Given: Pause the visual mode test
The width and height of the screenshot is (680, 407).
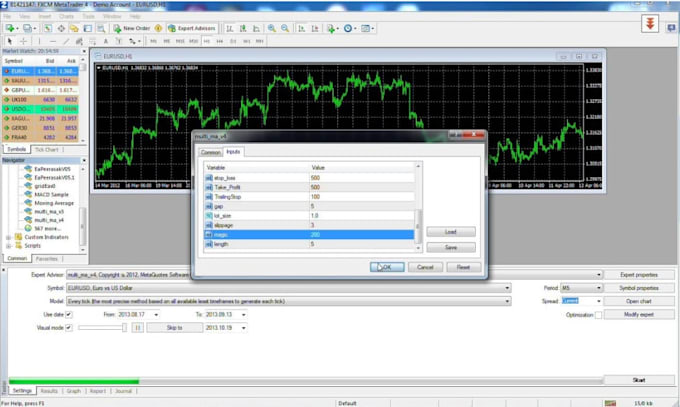Looking at the screenshot, I should point(138,328).
